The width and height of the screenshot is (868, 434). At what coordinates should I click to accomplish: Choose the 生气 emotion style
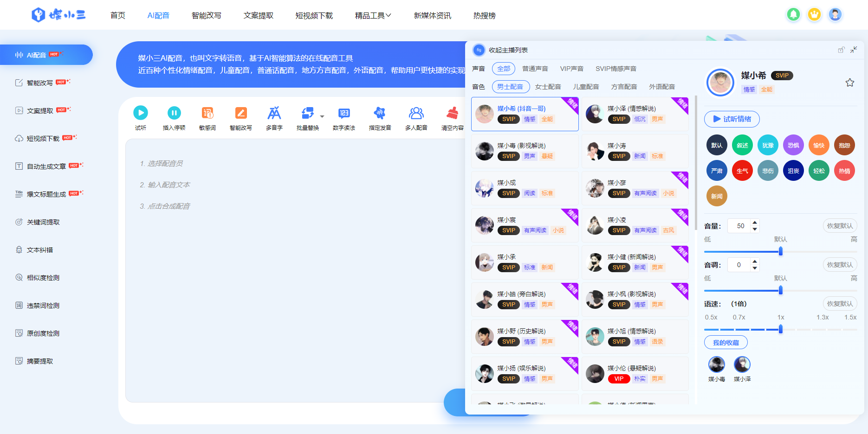742,171
